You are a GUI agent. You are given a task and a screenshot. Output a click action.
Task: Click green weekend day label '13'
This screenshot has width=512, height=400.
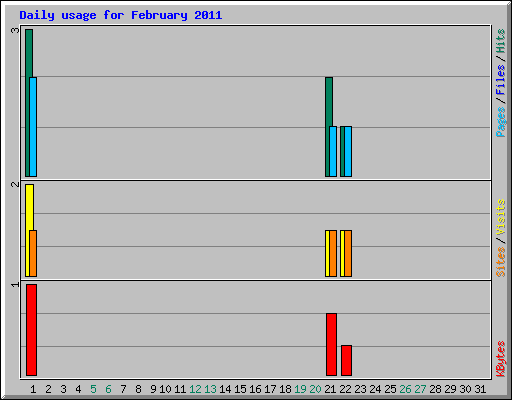210,389
